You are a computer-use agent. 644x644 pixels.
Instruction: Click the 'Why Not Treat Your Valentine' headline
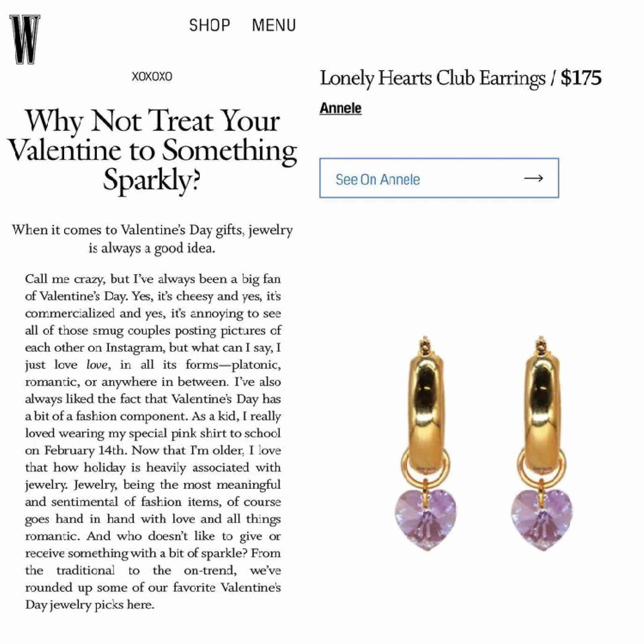[x=152, y=151]
